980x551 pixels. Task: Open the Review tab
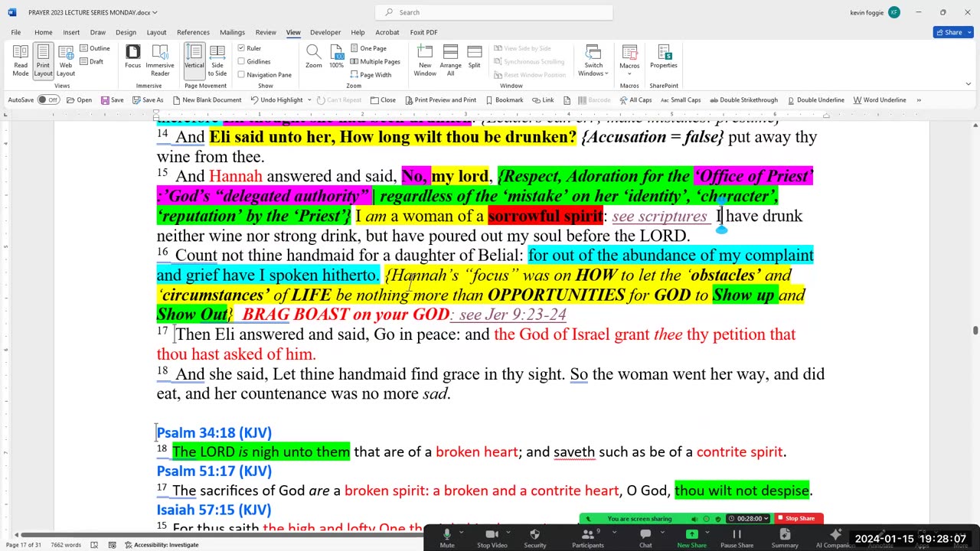point(266,32)
